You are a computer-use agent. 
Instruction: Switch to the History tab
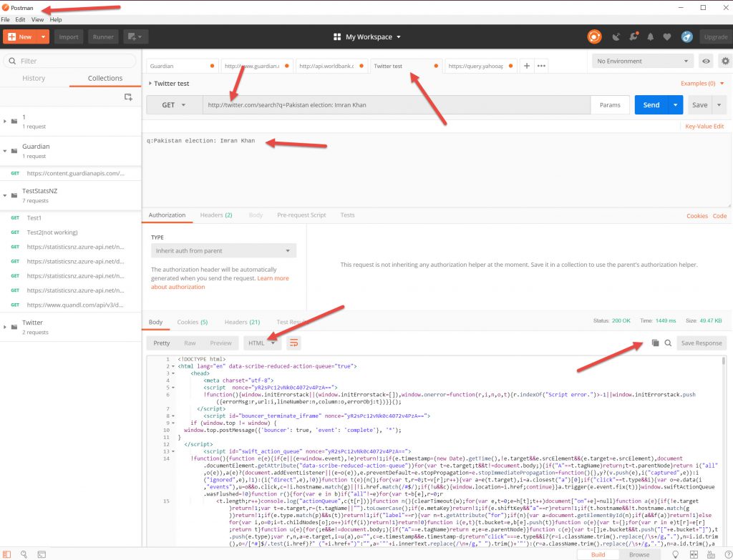pyautogui.click(x=34, y=78)
